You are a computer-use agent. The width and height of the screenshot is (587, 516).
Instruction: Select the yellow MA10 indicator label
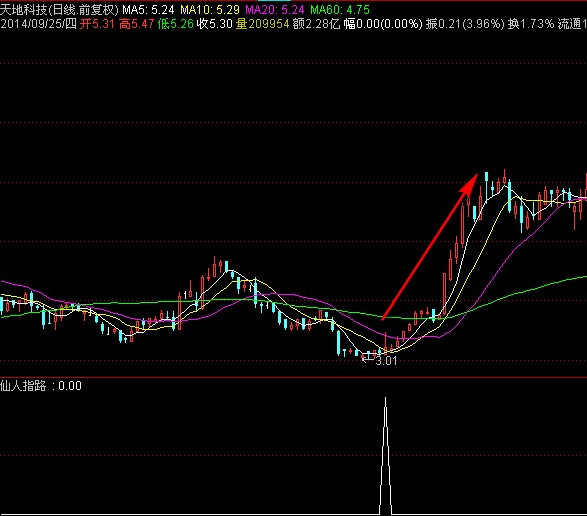210,10
